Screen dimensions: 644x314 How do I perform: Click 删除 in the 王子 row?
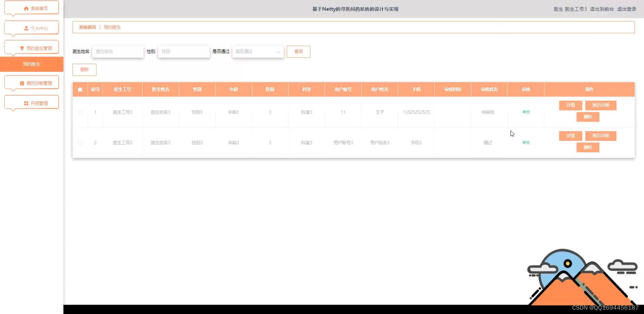click(588, 117)
